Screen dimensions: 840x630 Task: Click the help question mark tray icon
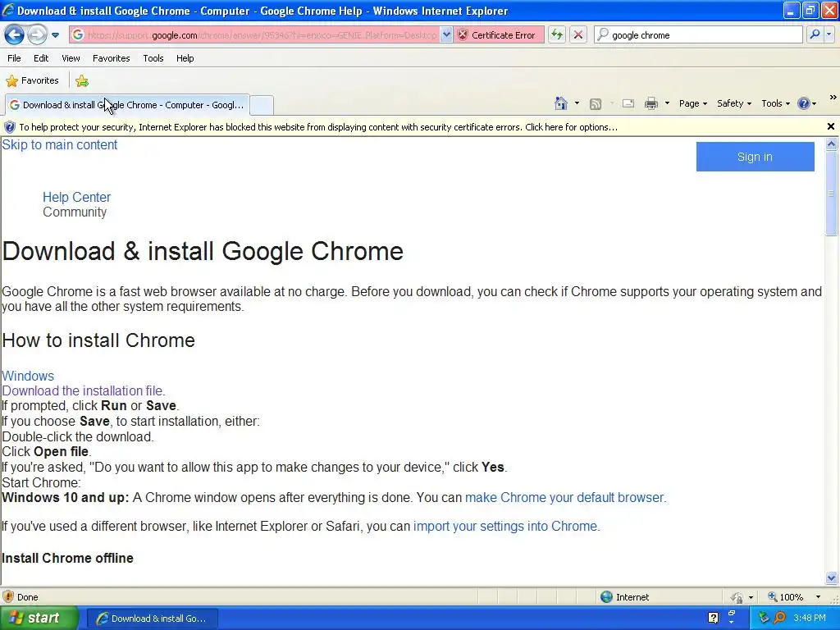tap(713, 618)
